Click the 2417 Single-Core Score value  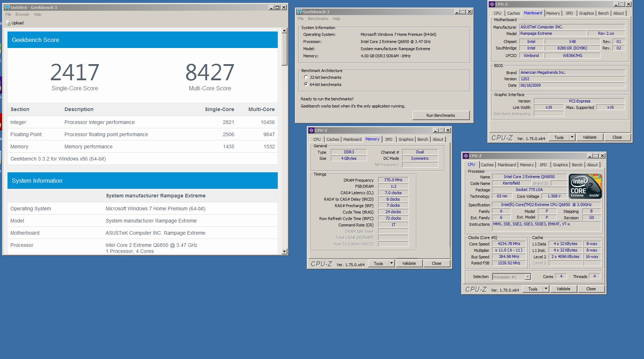[x=75, y=72]
